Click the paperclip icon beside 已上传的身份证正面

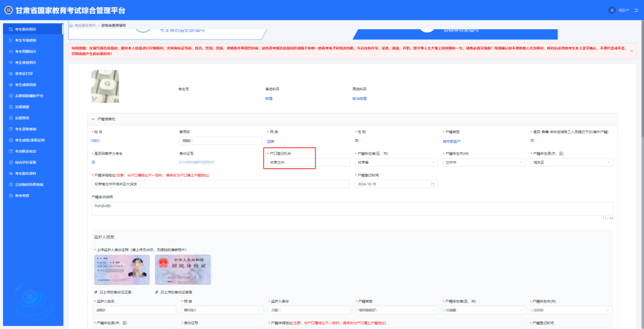click(x=96, y=292)
